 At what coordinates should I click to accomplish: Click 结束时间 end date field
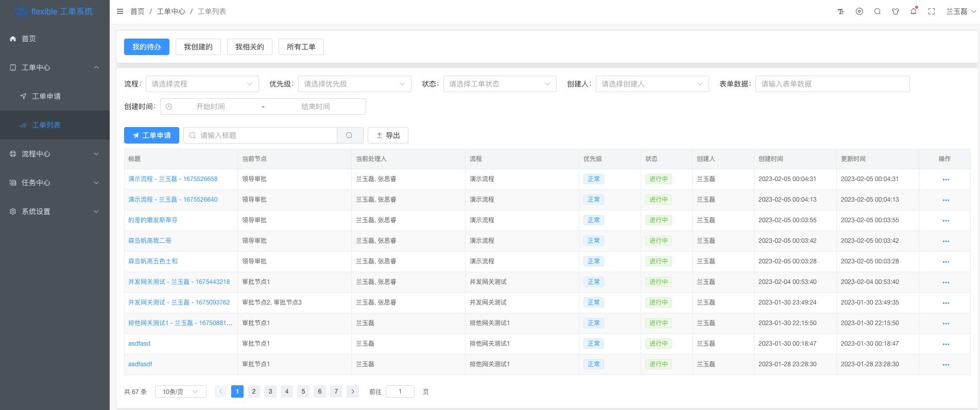click(x=315, y=106)
